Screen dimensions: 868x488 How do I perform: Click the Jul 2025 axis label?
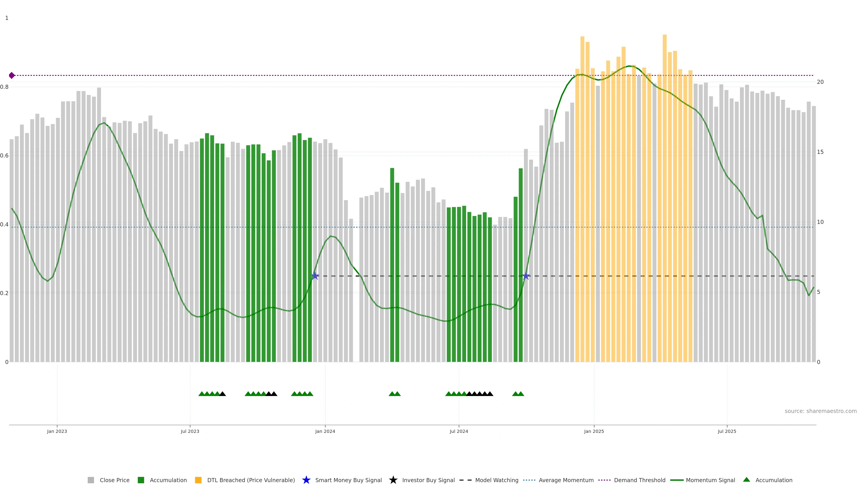point(727,432)
